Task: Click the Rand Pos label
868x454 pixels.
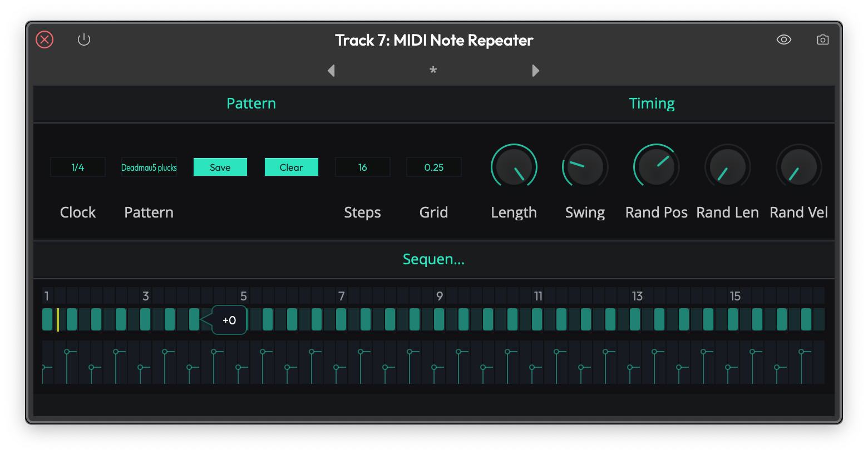Action: click(657, 213)
